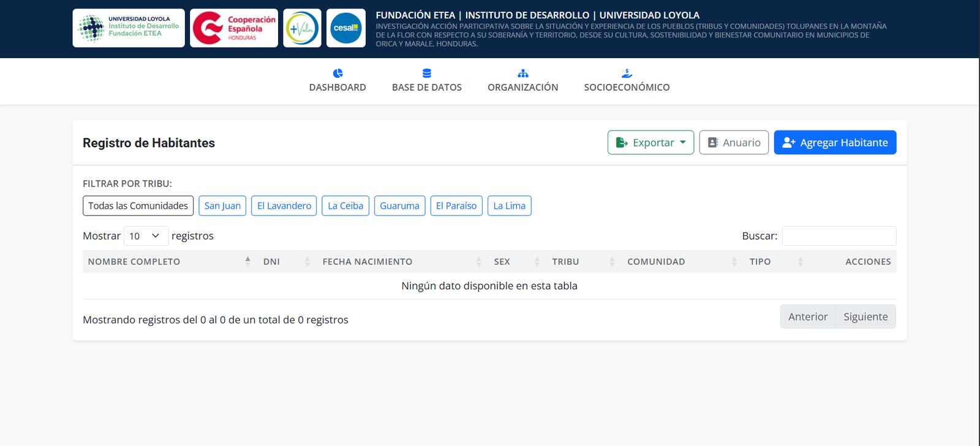980x446 pixels.
Task: Filter by La Lima tribe
Action: (x=510, y=206)
